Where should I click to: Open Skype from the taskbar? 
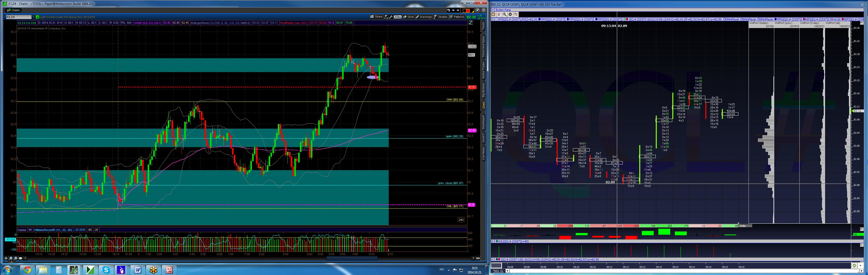[x=106, y=270]
